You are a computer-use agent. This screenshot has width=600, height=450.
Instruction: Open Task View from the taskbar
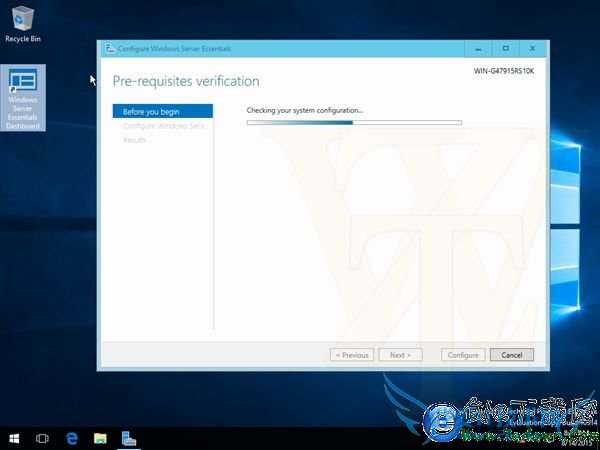(42, 438)
